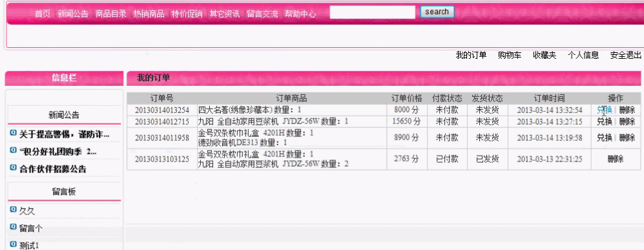Click the icon beside 久久 message
Viewport: 644px width, 250px height.
pos(13,210)
